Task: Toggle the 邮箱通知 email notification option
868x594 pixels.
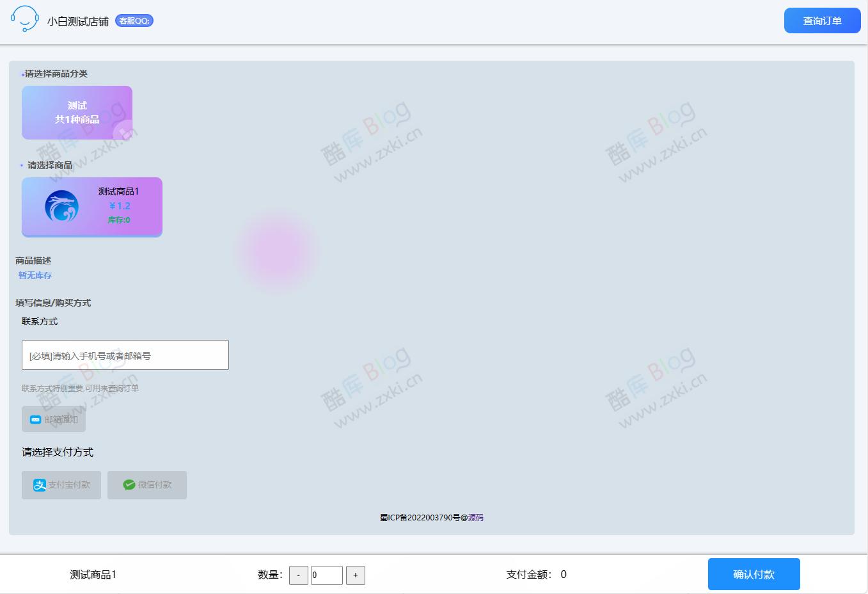Action: coord(54,419)
